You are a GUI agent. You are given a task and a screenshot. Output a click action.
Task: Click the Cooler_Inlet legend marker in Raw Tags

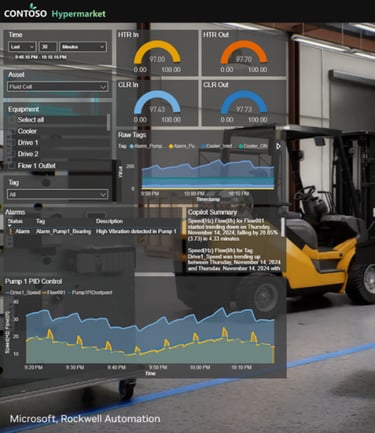click(x=203, y=146)
